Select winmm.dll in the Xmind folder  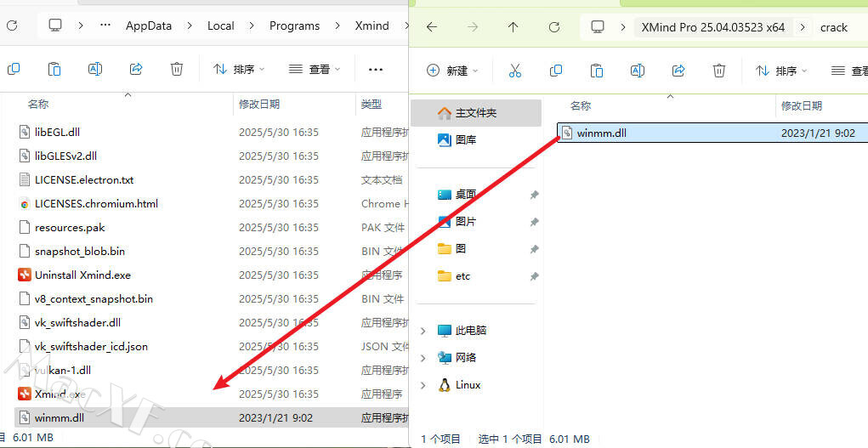[212, 417]
